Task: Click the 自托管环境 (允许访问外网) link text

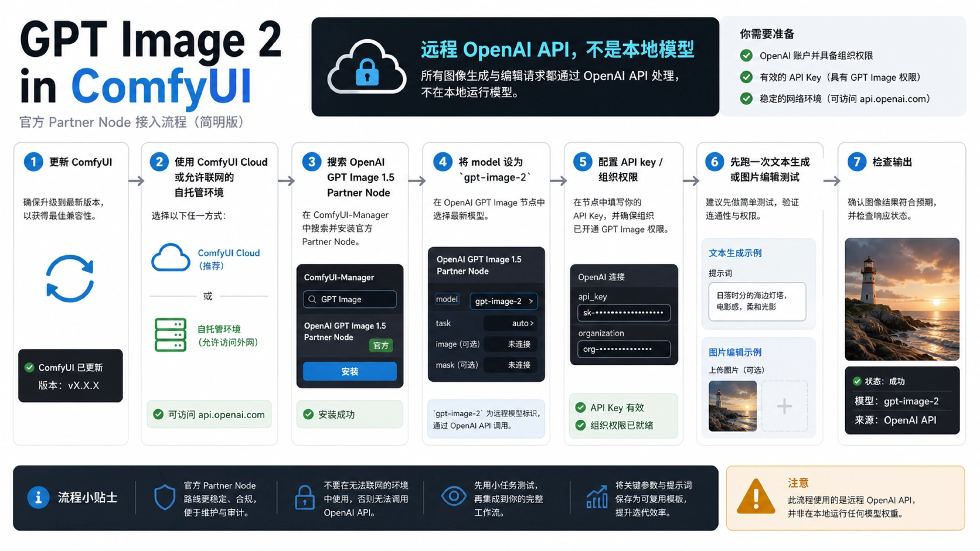Action: tap(228, 335)
